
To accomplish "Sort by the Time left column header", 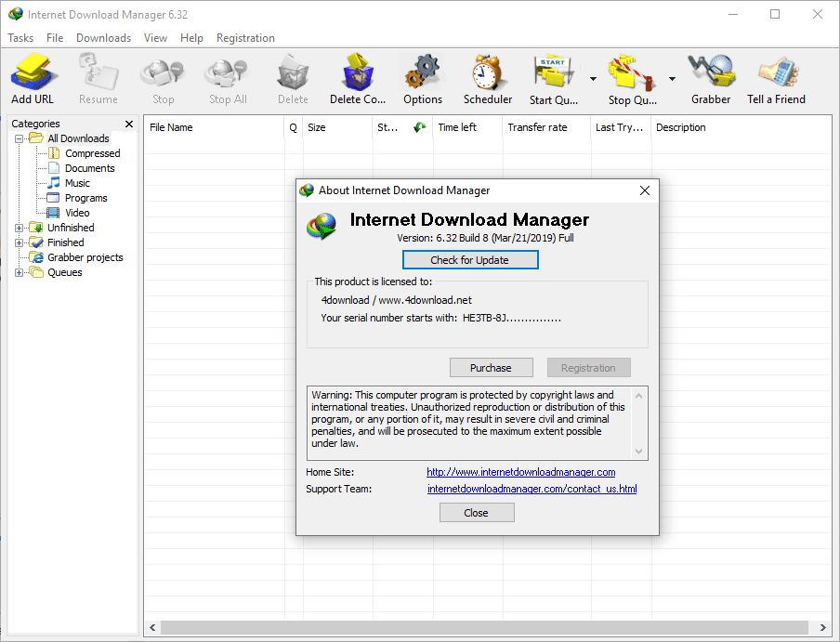I will pos(467,127).
